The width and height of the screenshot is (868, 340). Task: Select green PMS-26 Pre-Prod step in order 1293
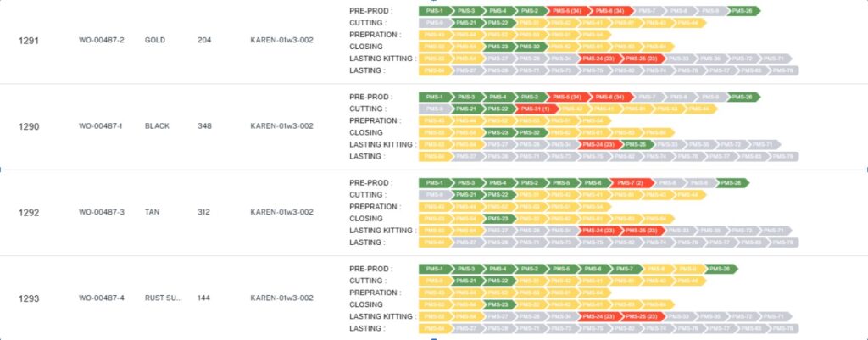(720, 269)
